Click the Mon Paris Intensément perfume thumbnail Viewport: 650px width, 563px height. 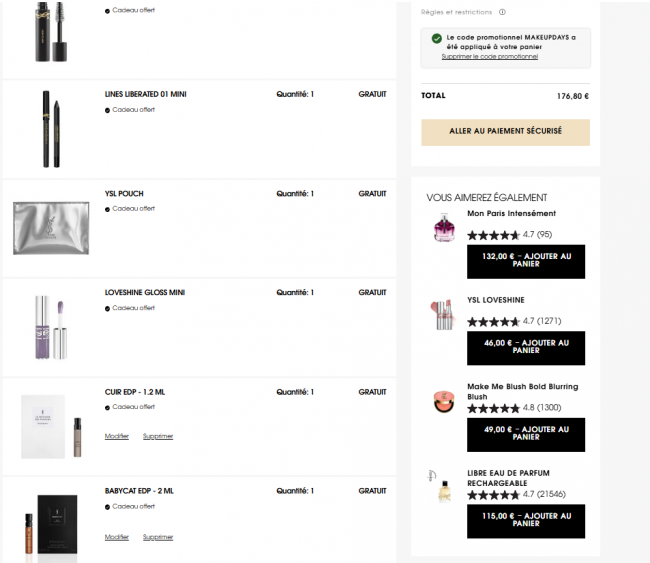click(444, 227)
